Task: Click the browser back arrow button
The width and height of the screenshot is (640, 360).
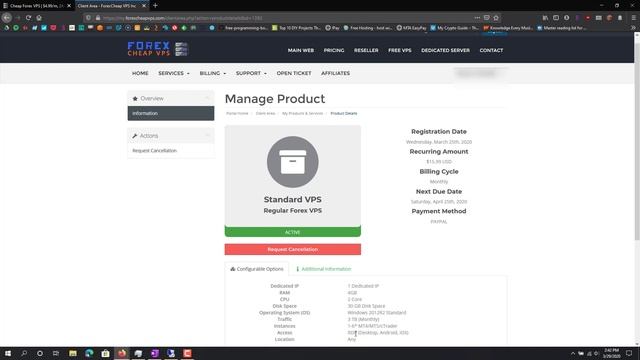Action: [x=7, y=18]
